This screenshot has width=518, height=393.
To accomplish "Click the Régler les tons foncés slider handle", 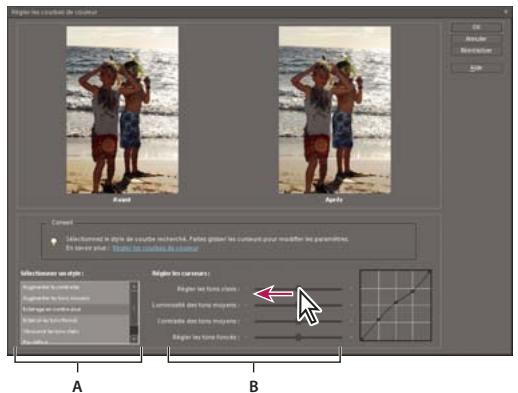I will click(298, 337).
